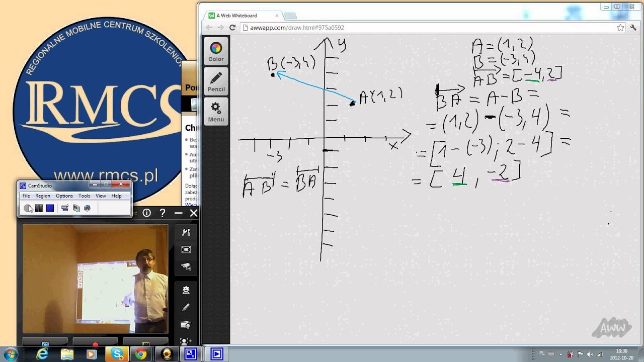The height and width of the screenshot is (362, 644).
Task: Open the CamStudio View menu
Action: 101,196
